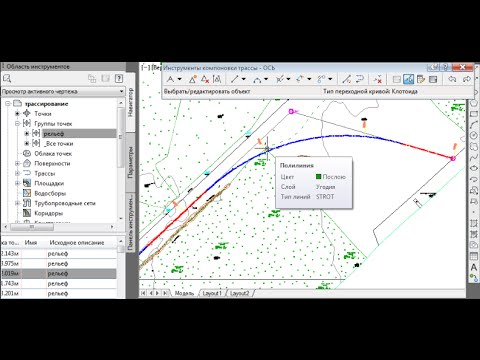Screen dimensions: 480x360
Task: Select the tangent-tangent PI creation tool
Action: tap(170, 79)
